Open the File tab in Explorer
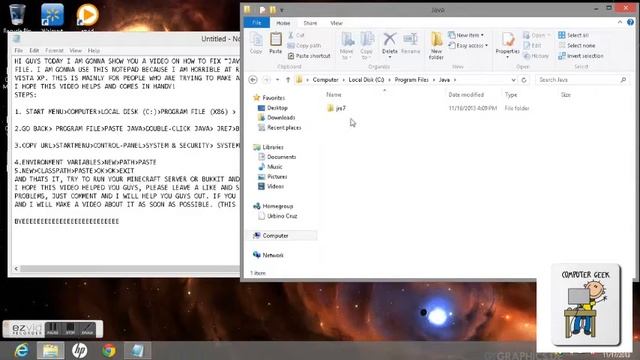Screen dimensions: 640x360 [256, 23]
